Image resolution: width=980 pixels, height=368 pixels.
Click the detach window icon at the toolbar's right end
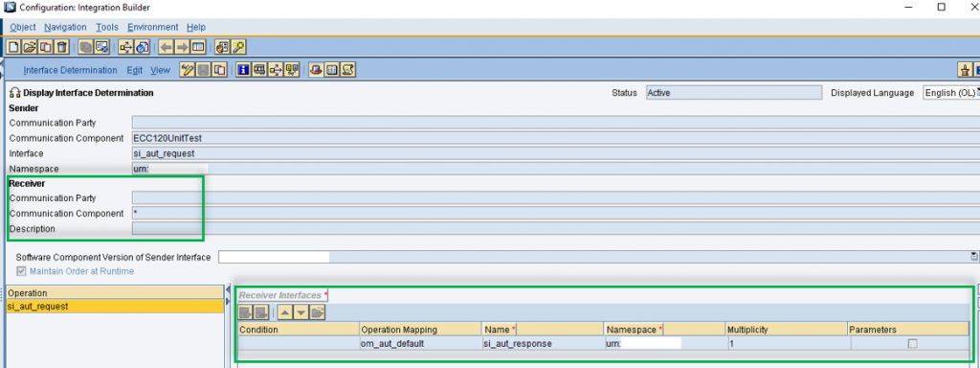966,70
